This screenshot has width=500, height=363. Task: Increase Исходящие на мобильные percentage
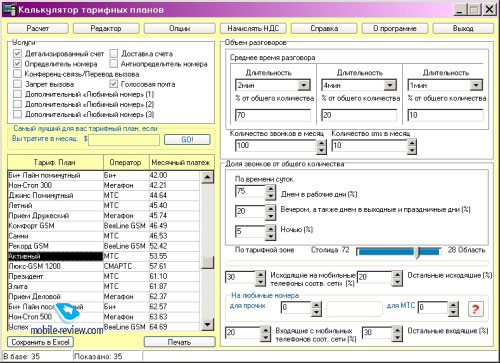click(x=260, y=275)
